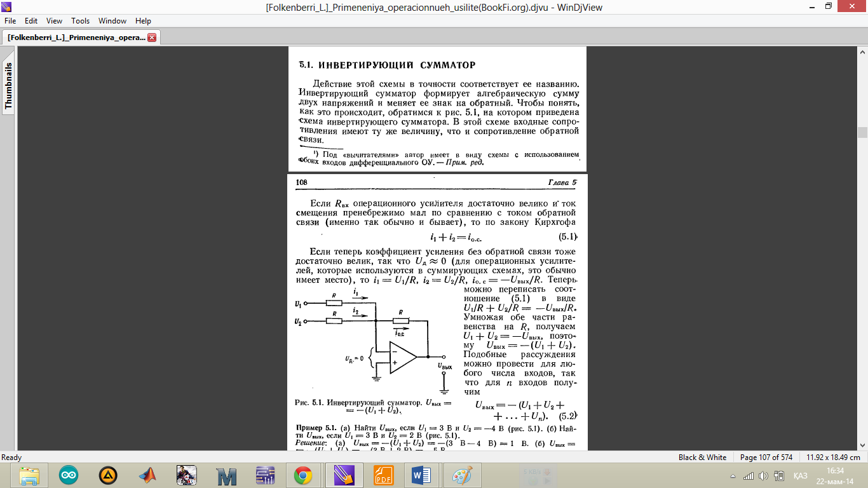Open the M-letter app on taskbar
This screenshot has height=488, width=868.
pos(226,475)
